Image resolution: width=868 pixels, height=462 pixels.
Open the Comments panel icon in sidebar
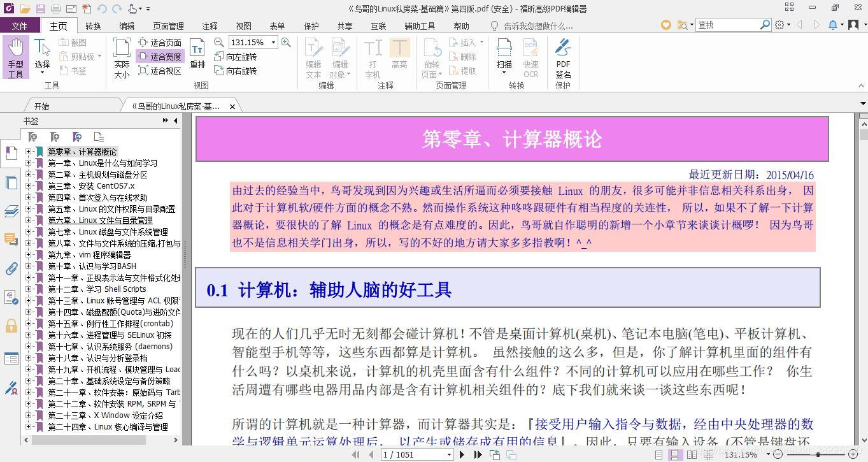click(x=11, y=240)
